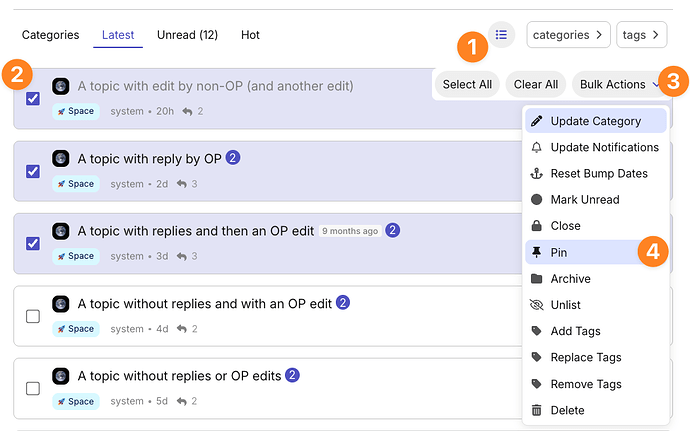Viewport: 690px width, 431px height.
Task: Click Space category badge on the 2d topic
Action: tap(76, 184)
